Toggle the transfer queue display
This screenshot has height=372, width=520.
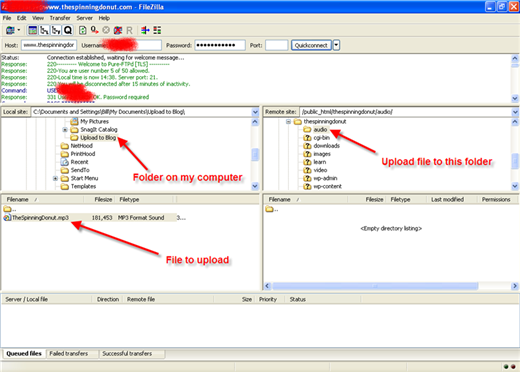(68, 30)
